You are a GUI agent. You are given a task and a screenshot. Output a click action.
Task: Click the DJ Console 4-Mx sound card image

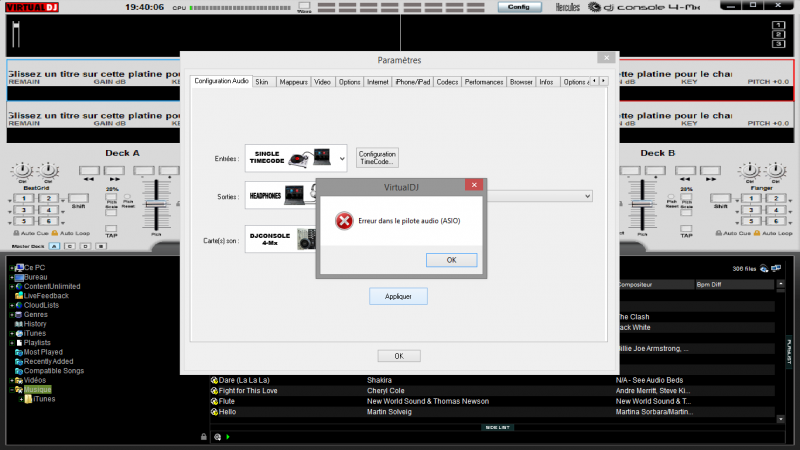click(307, 239)
